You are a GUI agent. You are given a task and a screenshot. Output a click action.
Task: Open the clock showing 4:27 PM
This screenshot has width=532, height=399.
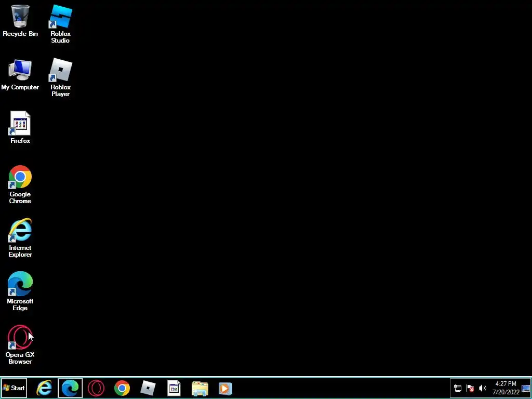coord(506,384)
